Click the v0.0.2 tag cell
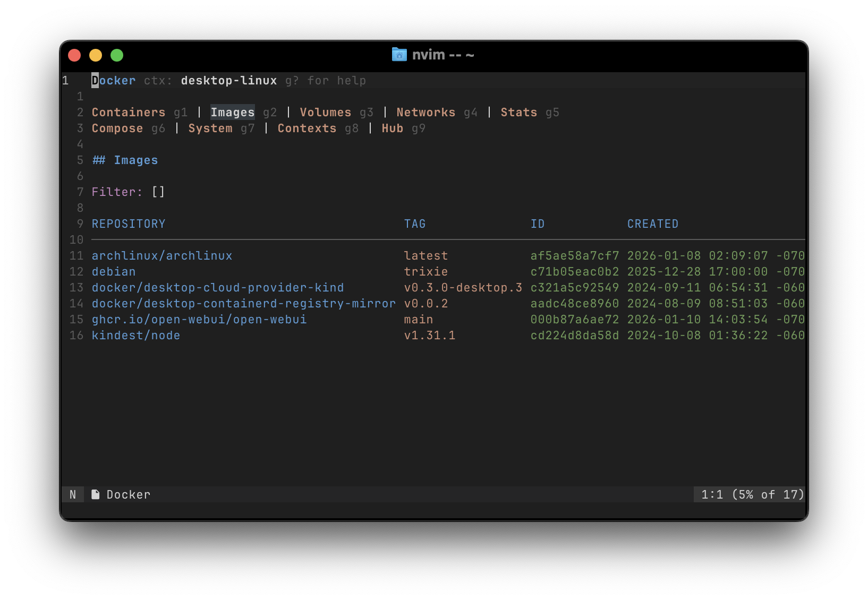This screenshot has height=600, width=868. click(x=426, y=304)
